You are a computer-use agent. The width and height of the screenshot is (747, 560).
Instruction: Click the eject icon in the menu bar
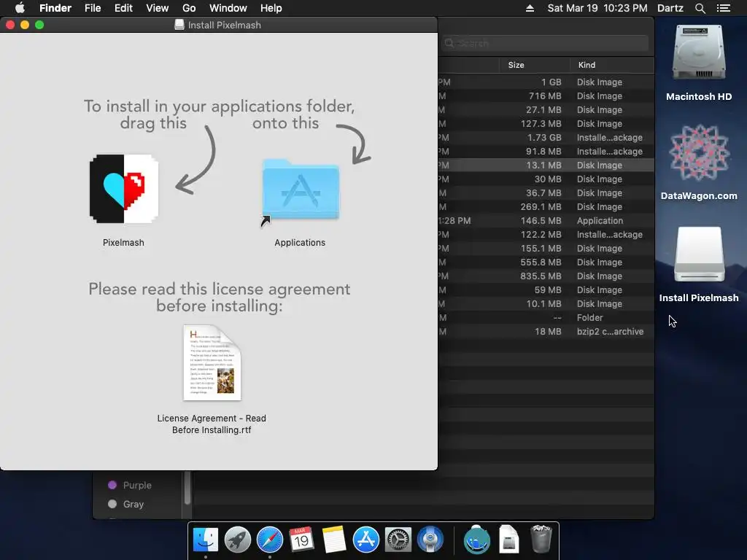point(530,8)
